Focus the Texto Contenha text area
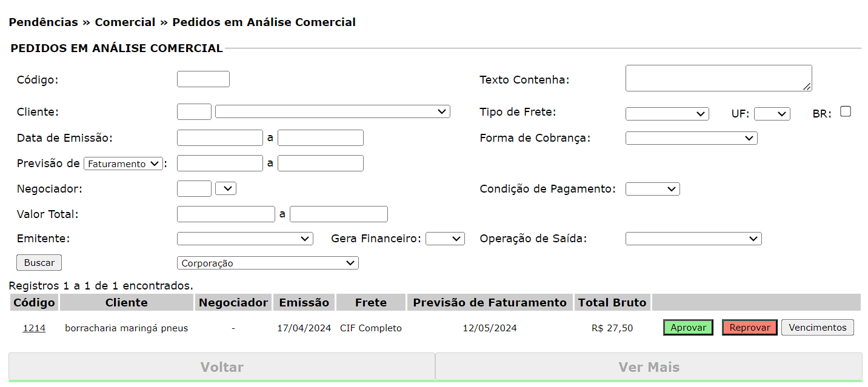 click(x=718, y=78)
